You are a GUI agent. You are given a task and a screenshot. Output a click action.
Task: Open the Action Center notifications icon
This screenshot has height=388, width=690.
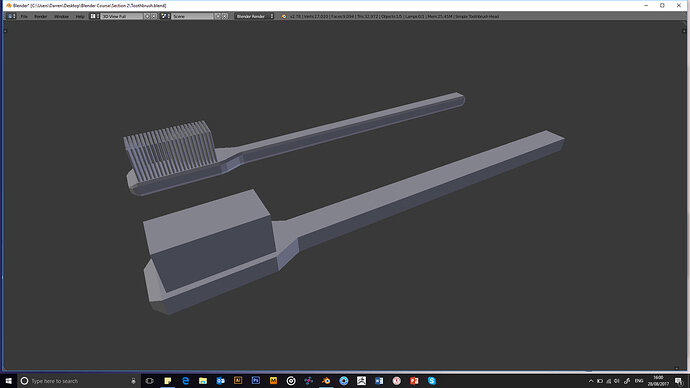pyautogui.click(x=679, y=381)
